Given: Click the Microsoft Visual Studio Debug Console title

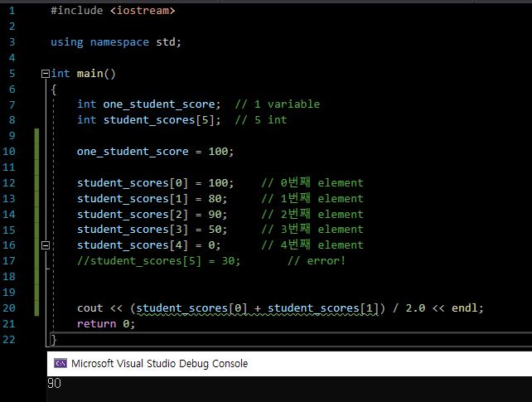Looking at the screenshot, I should [159, 363].
